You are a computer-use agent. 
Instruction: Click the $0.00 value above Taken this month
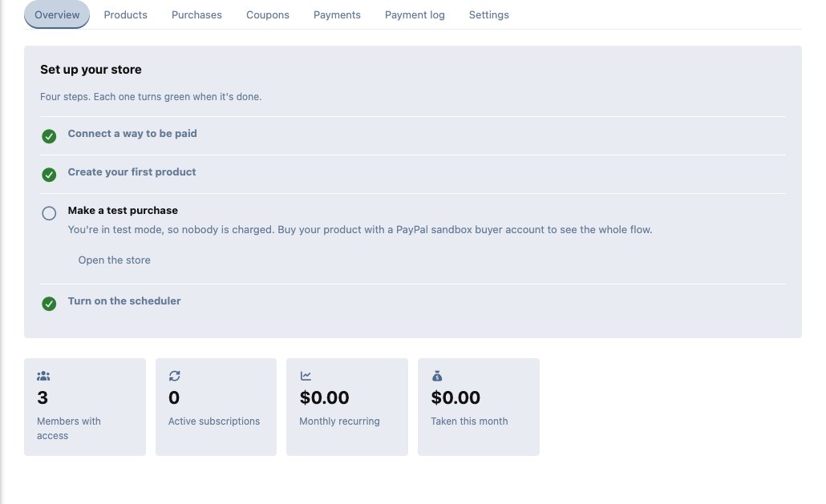456,397
